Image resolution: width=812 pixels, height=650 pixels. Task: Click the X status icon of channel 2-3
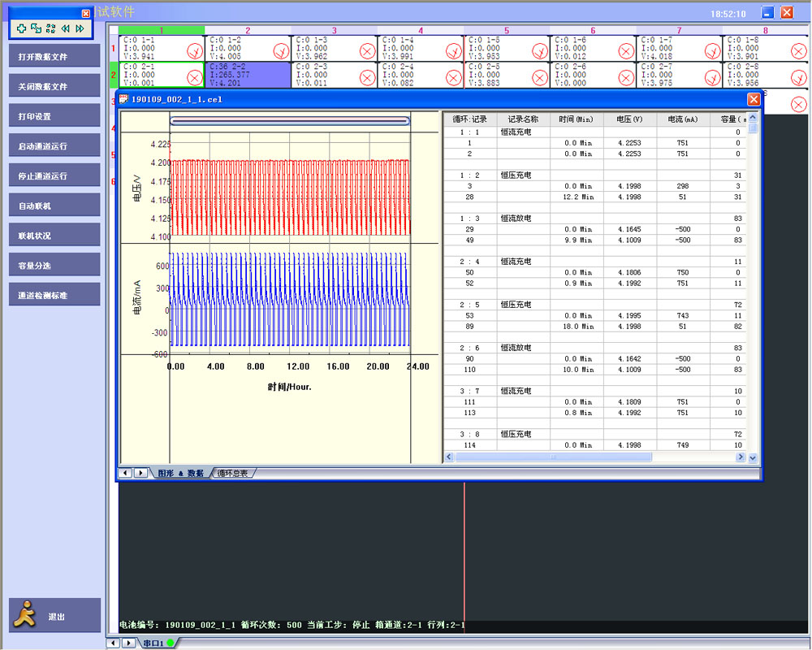(367, 78)
